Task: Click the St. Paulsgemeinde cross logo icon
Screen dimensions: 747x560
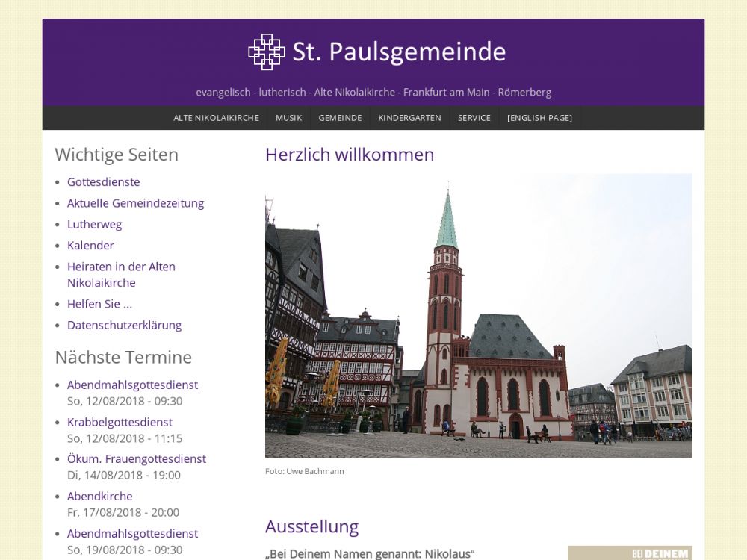Action: [x=266, y=52]
